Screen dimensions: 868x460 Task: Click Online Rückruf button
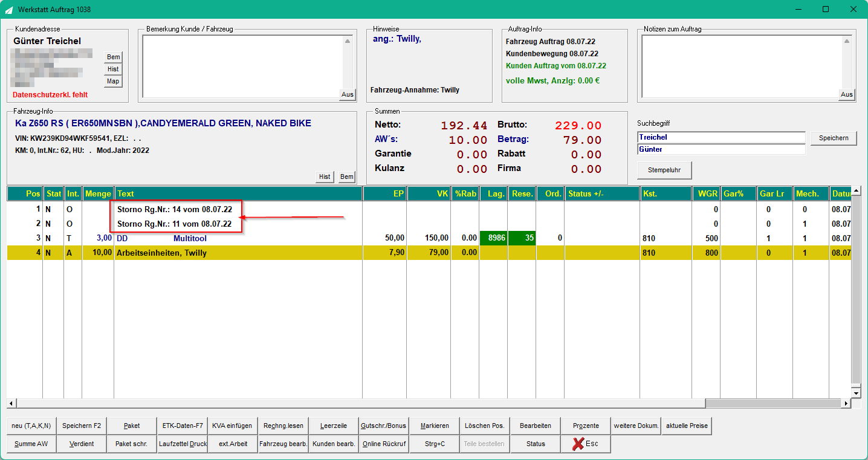[384, 444]
